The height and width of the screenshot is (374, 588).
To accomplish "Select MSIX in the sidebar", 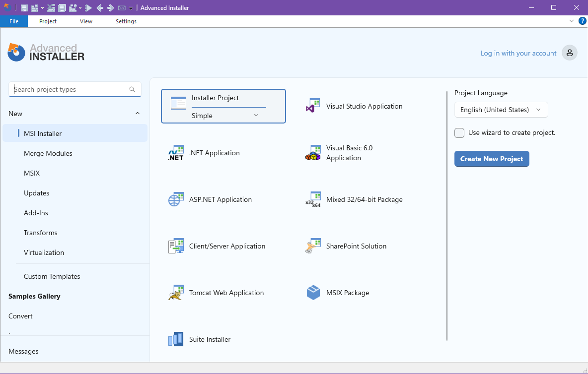I will tap(32, 173).
